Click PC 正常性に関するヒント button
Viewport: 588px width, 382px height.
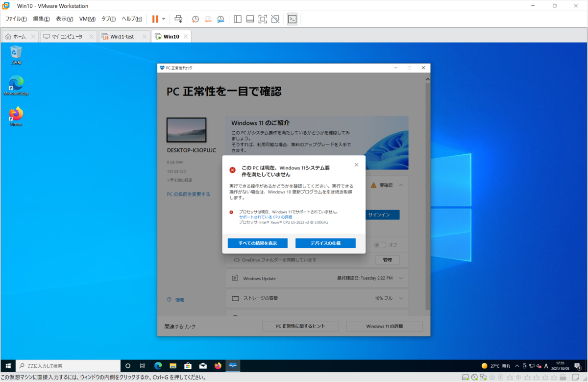300,326
